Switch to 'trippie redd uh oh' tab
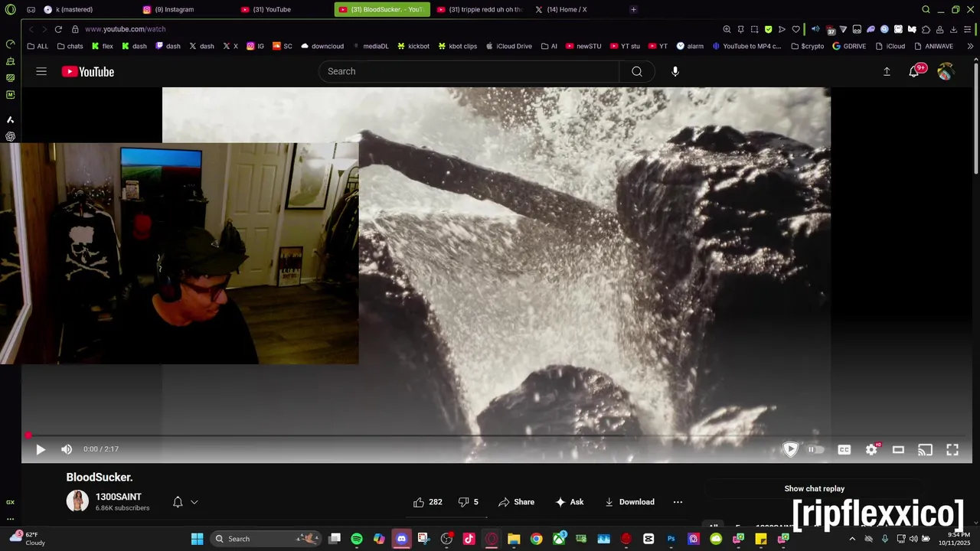980x551 pixels. (479, 9)
